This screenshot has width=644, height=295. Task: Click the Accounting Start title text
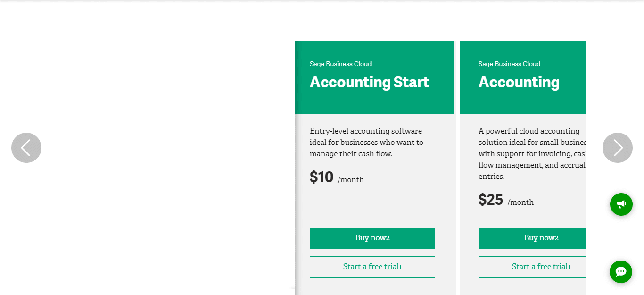369,82
